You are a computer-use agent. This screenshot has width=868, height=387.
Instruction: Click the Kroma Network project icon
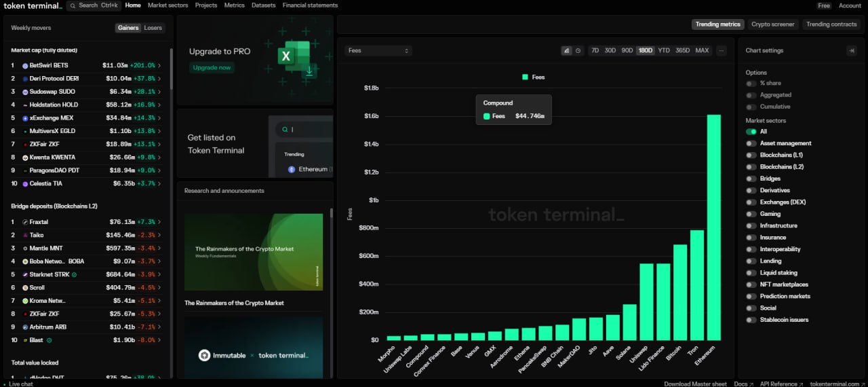(25, 301)
